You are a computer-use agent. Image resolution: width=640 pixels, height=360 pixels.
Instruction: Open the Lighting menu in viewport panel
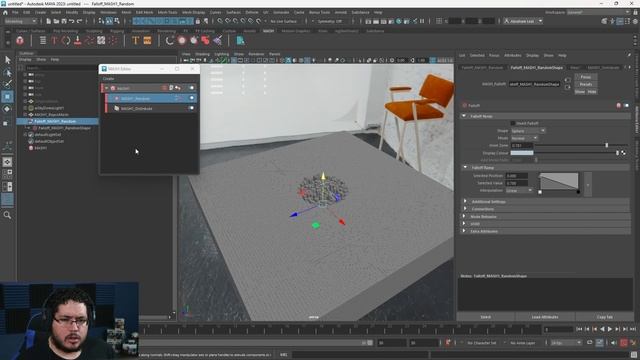point(222,54)
